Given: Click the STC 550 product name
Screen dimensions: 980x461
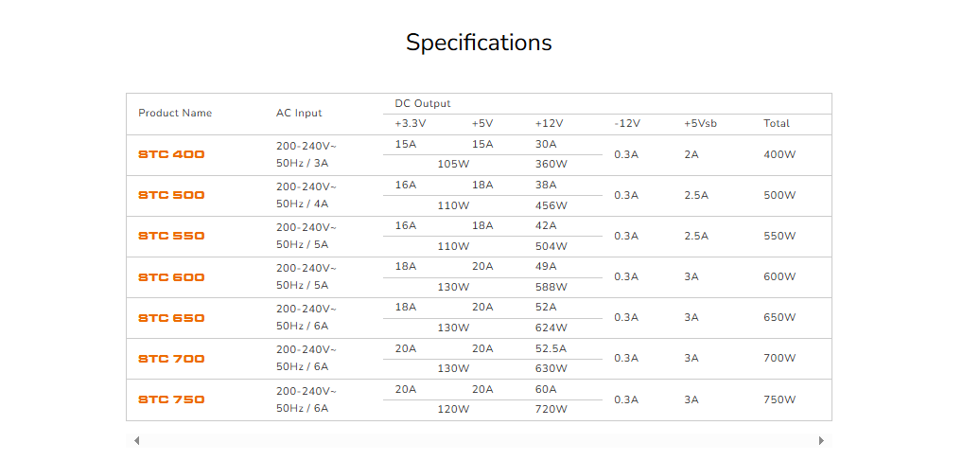Looking at the screenshot, I should [171, 236].
